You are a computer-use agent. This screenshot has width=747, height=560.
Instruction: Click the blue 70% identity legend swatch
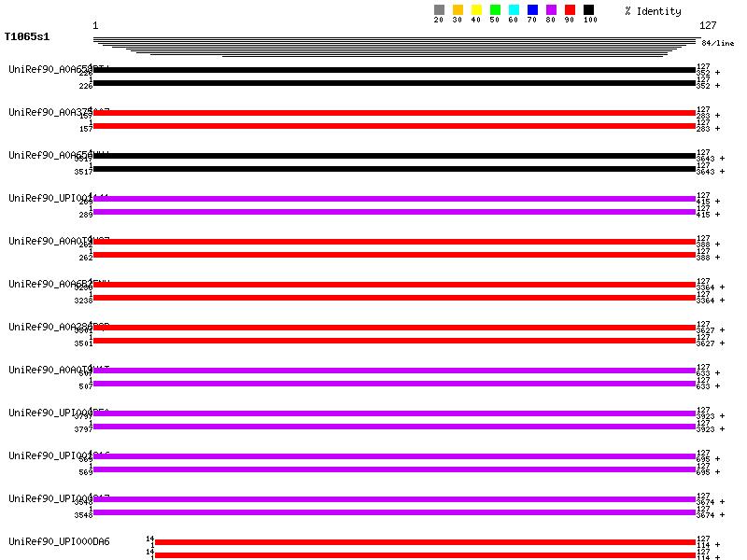(532, 10)
